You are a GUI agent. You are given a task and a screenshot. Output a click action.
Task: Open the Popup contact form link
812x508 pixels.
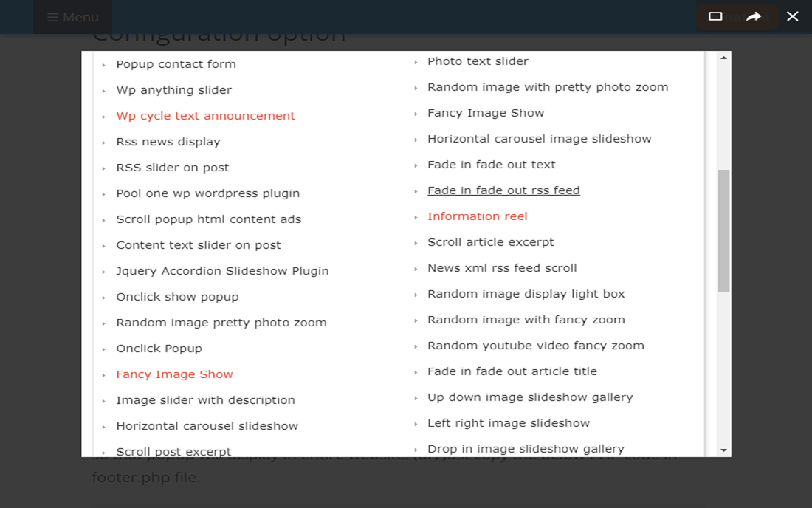tap(176, 64)
